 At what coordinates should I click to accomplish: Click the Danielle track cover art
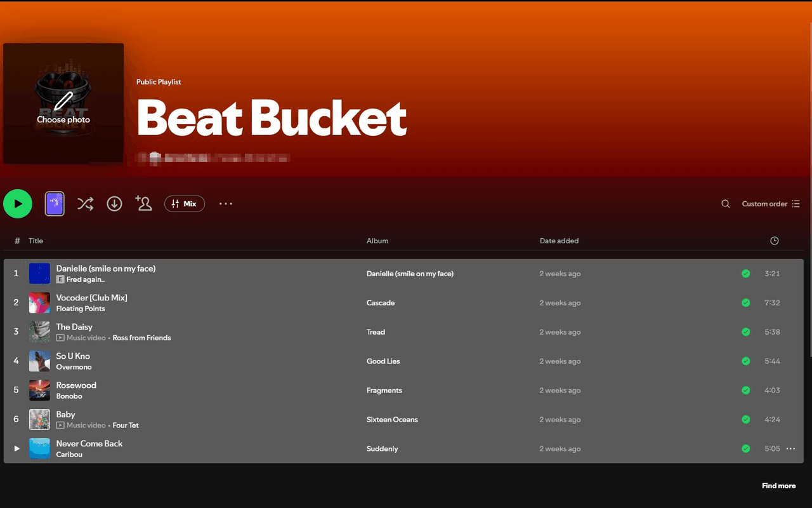[39, 274]
